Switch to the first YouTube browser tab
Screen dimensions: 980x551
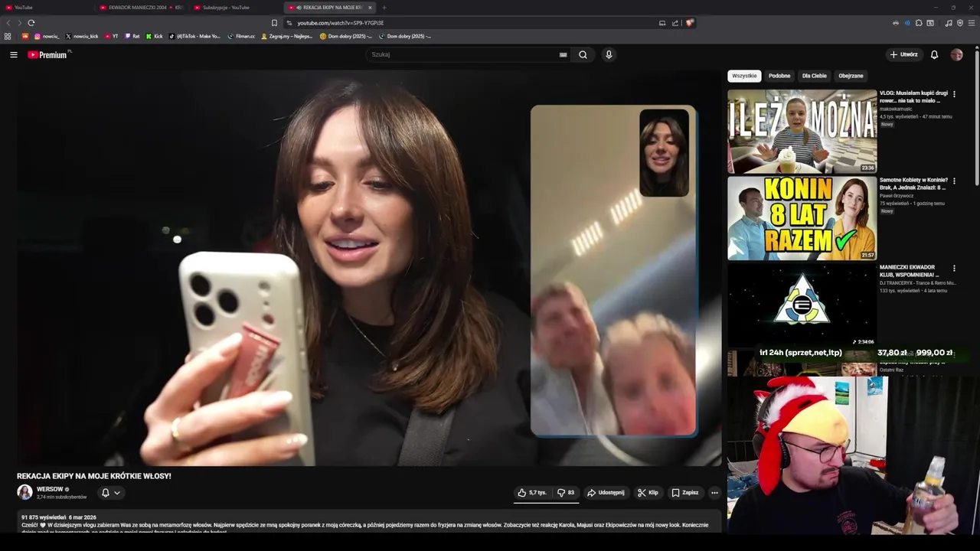tap(47, 8)
